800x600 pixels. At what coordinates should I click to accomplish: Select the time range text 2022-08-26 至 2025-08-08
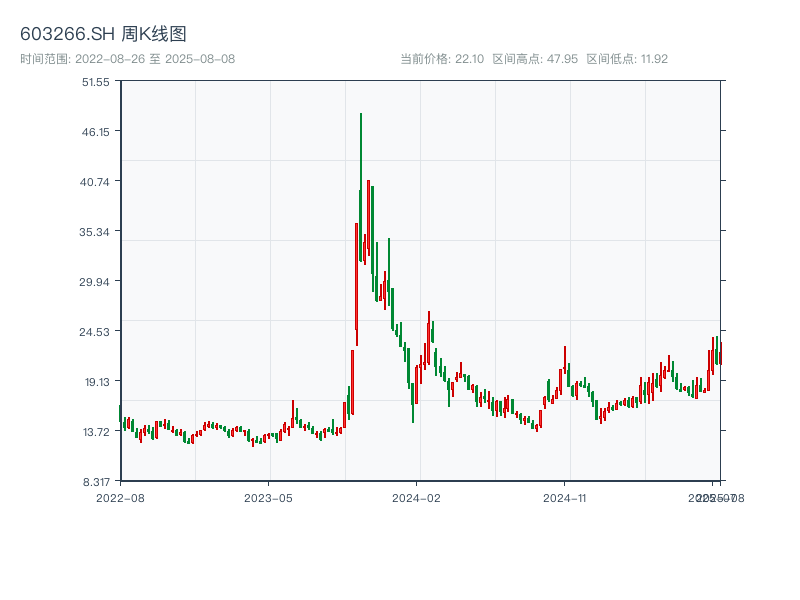point(155,59)
